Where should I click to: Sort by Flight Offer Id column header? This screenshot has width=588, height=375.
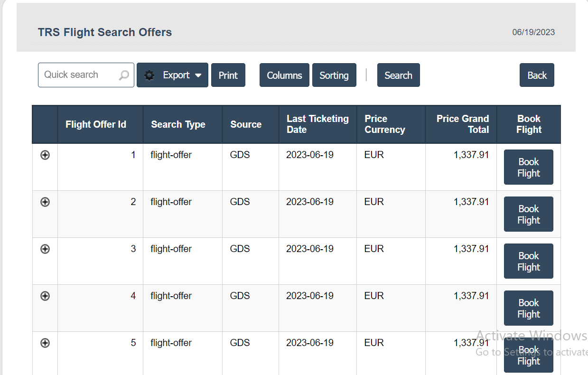pos(96,124)
